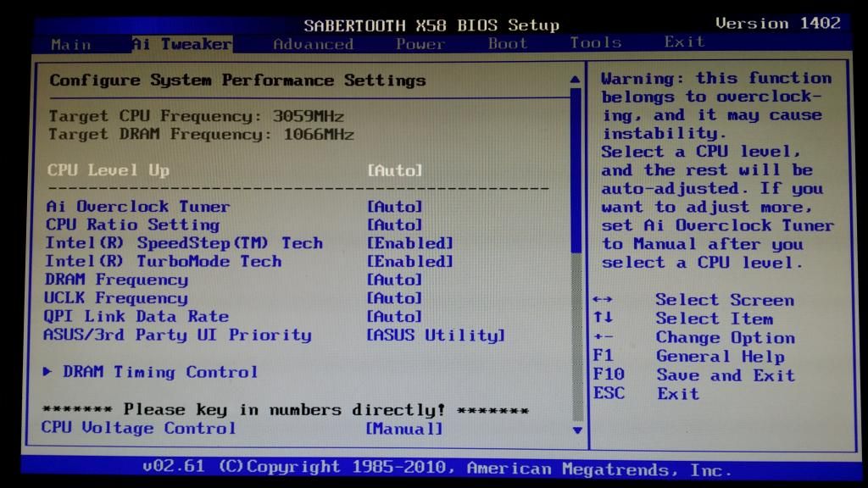Image resolution: width=868 pixels, height=488 pixels.
Task: Click the SABERTOOTH X58 BIOS Setup title
Action: [431, 25]
